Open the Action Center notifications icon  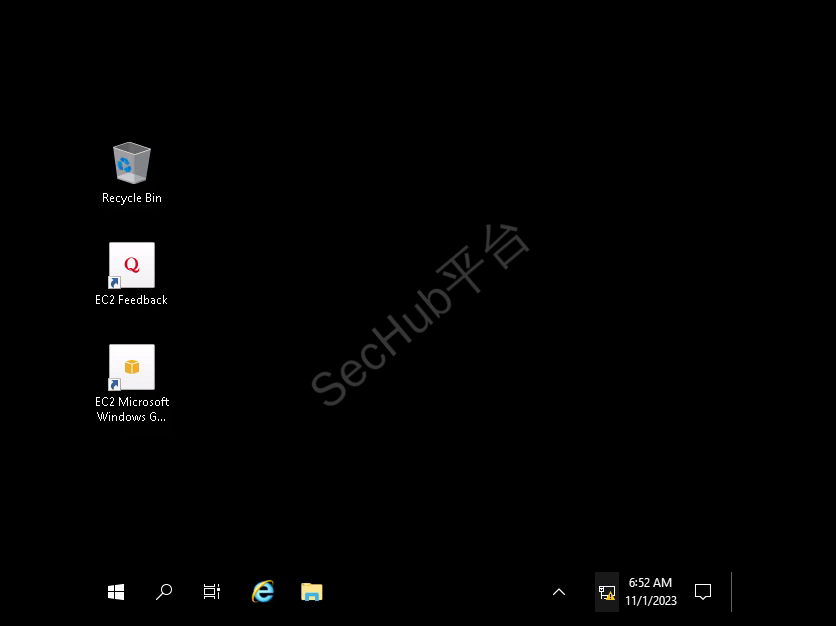703,592
